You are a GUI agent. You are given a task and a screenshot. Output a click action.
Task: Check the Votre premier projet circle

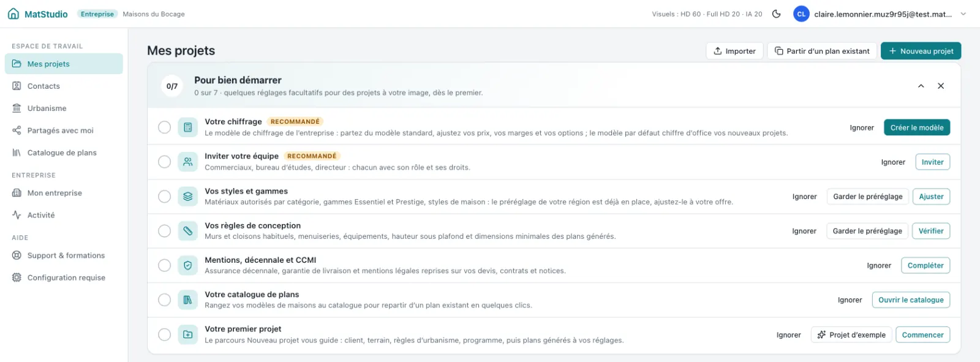(164, 334)
